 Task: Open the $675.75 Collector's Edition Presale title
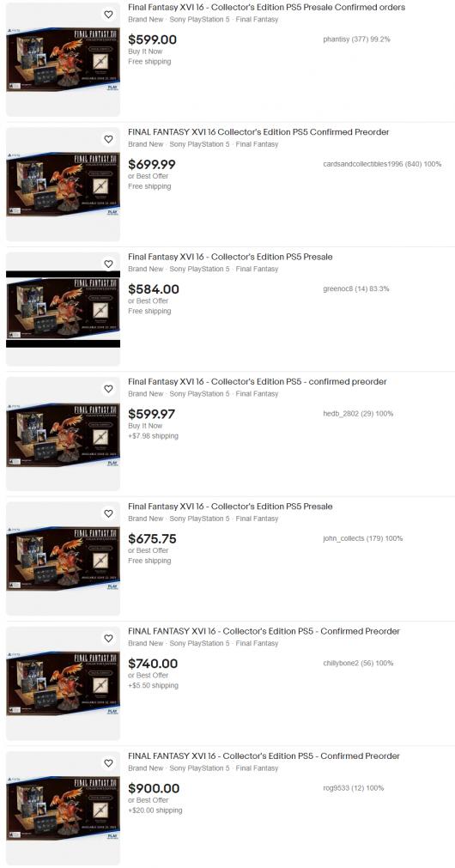coord(230,507)
